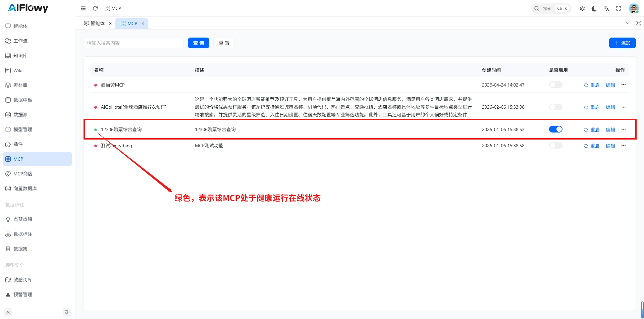This screenshot has width=644, height=319.
Task: Open 向量数据库 in the sidebar
Action: pos(37,189)
